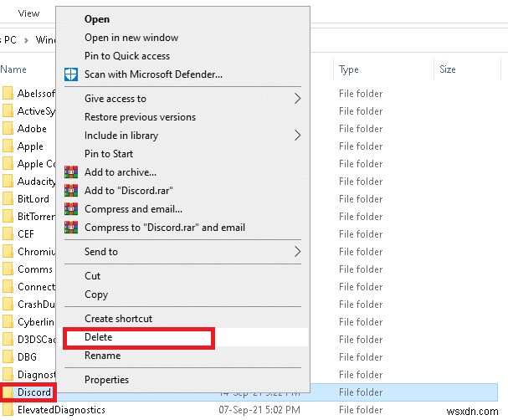508x420 pixels.
Task: Select Properties in the context menu
Action: (x=106, y=380)
